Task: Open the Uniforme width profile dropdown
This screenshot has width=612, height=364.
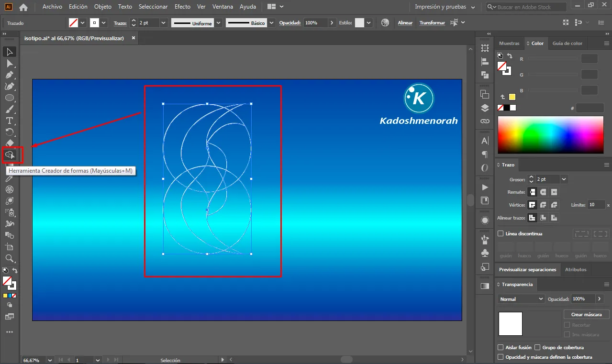Action: click(219, 22)
